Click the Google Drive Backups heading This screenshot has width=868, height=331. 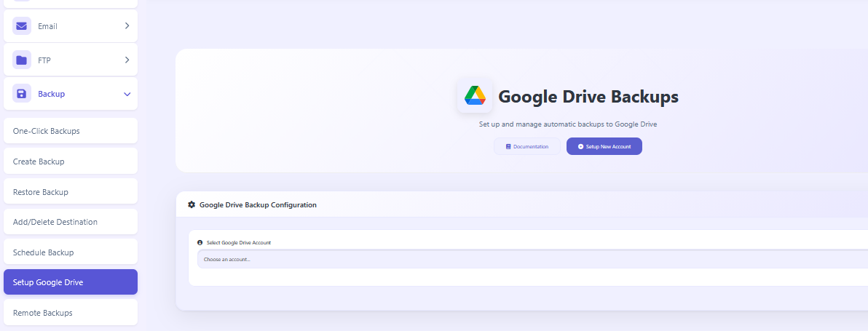point(588,97)
